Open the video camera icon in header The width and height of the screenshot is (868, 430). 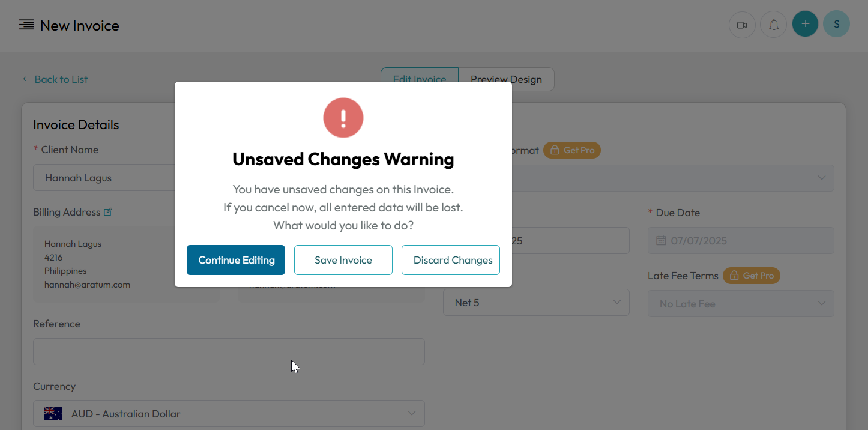pos(742,25)
